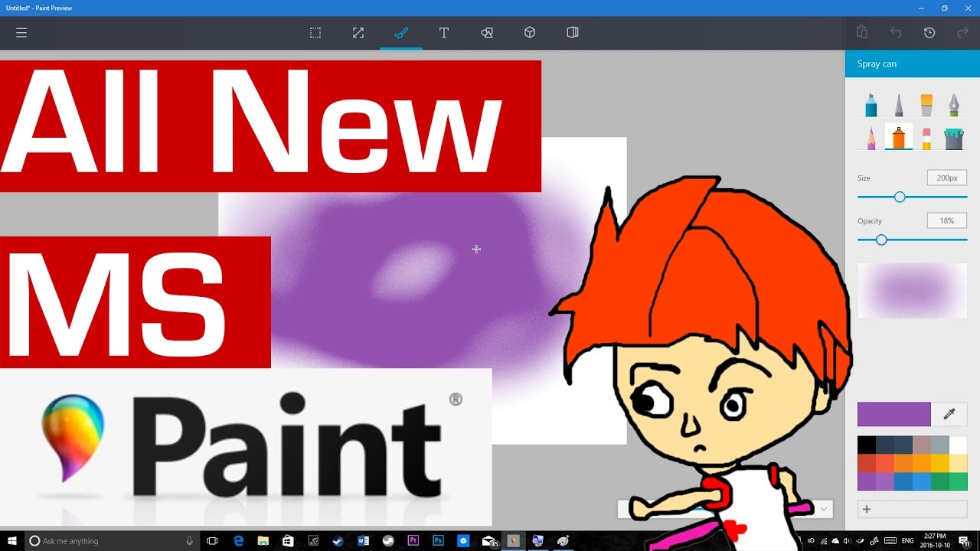
Task: Select the pink Eraser tool
Action: pyautogui.click(x=926, y=138)
